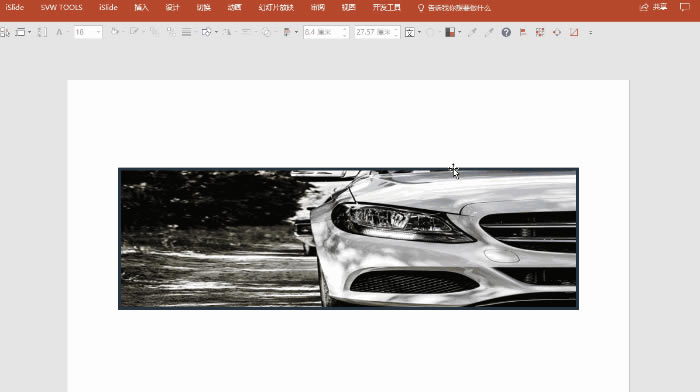Click the boxed 文 character icon
700x392 pixels.
409,32
